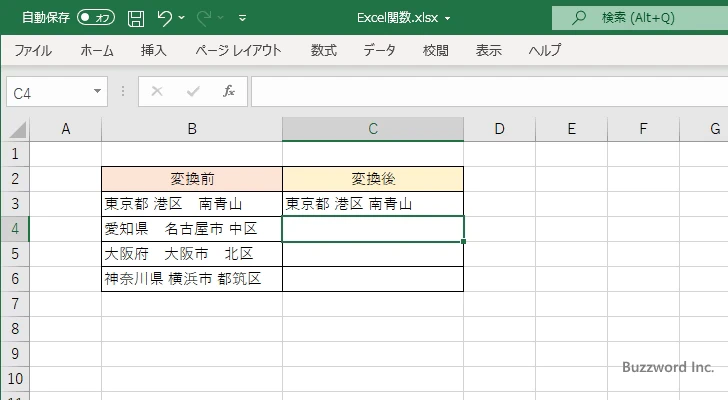Click the orange 変換前 header cell
The image size is (728, 400).
pos(191,179)
